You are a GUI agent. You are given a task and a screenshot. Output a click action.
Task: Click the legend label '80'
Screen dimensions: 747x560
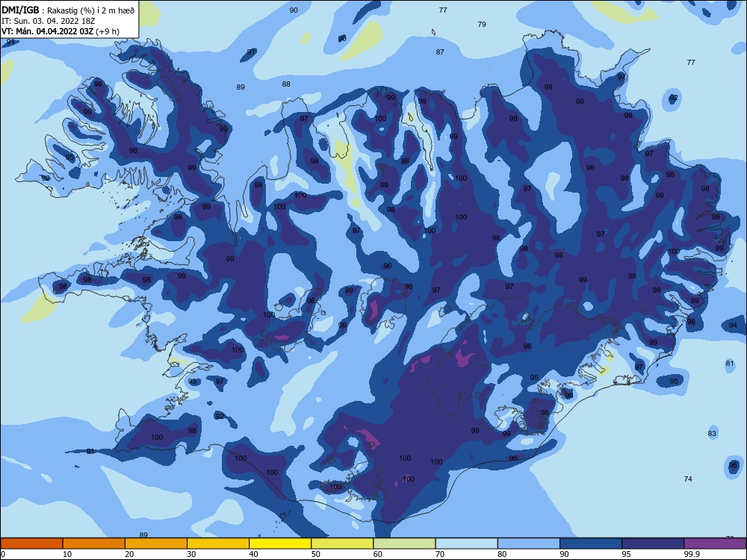[x=503, y=554]
